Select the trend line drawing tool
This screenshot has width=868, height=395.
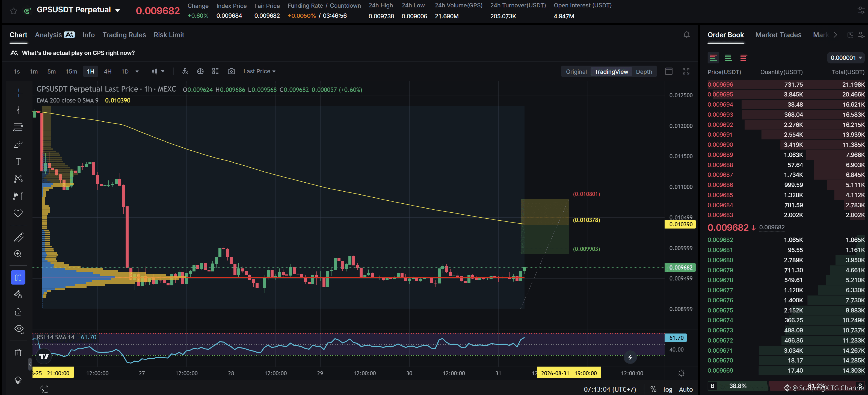18,110
